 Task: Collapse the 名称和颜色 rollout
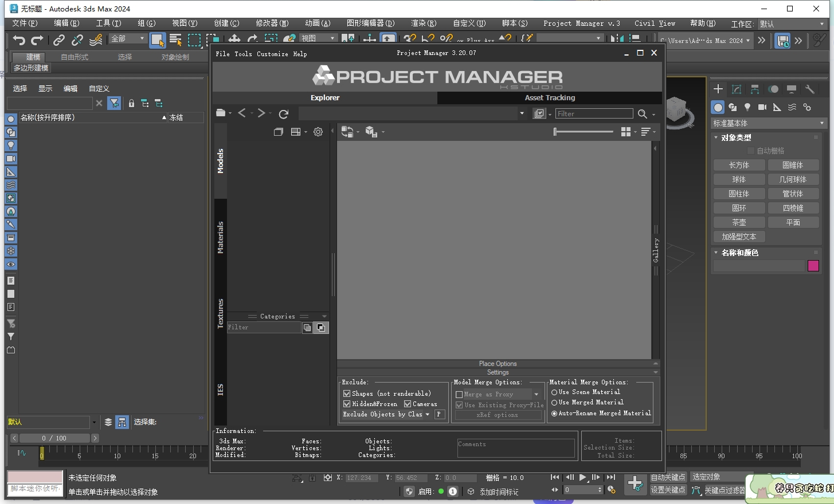pos(716,253)
